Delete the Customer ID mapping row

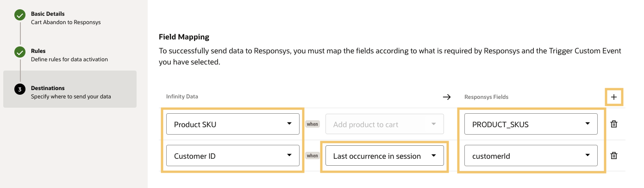click(x=614, y=156)
